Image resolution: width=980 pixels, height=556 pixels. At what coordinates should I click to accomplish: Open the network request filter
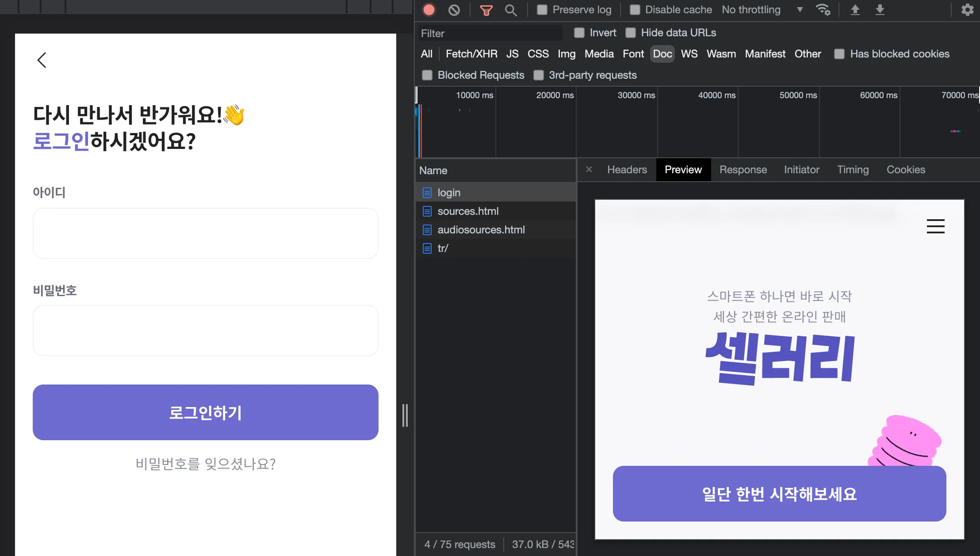[x=486, y=10]
